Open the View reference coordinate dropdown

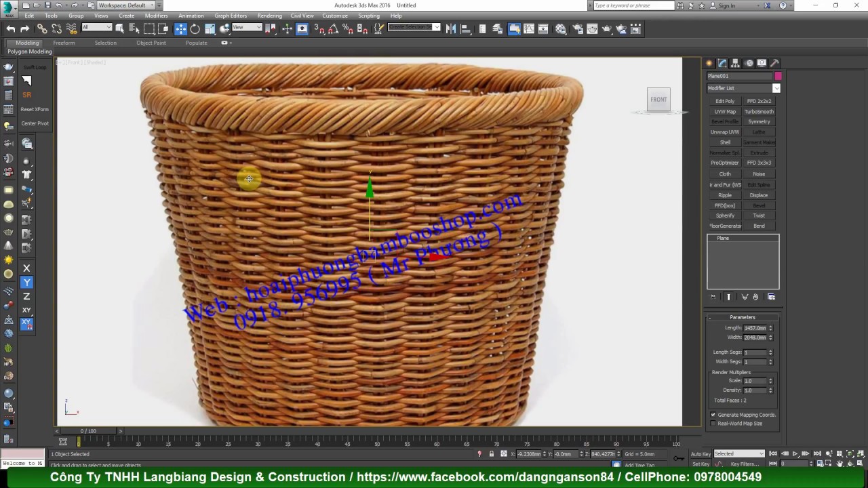pos(247,27)
